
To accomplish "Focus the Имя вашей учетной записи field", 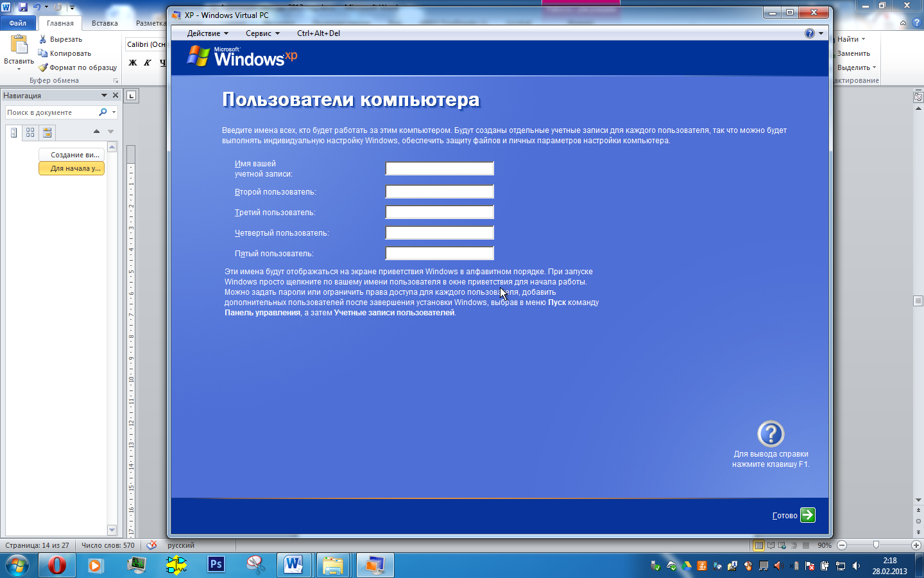I will click(440, 168).
